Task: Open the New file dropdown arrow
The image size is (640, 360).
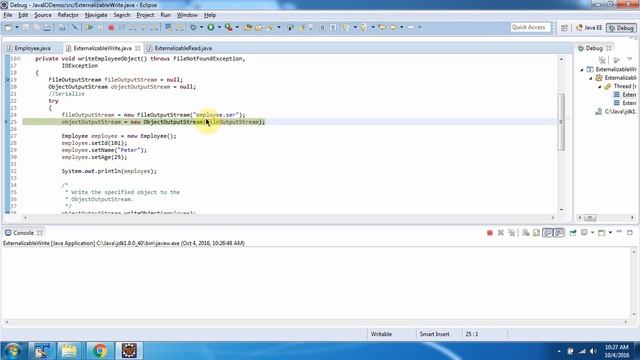Action: pyautogui.click(x=17, y=27)
